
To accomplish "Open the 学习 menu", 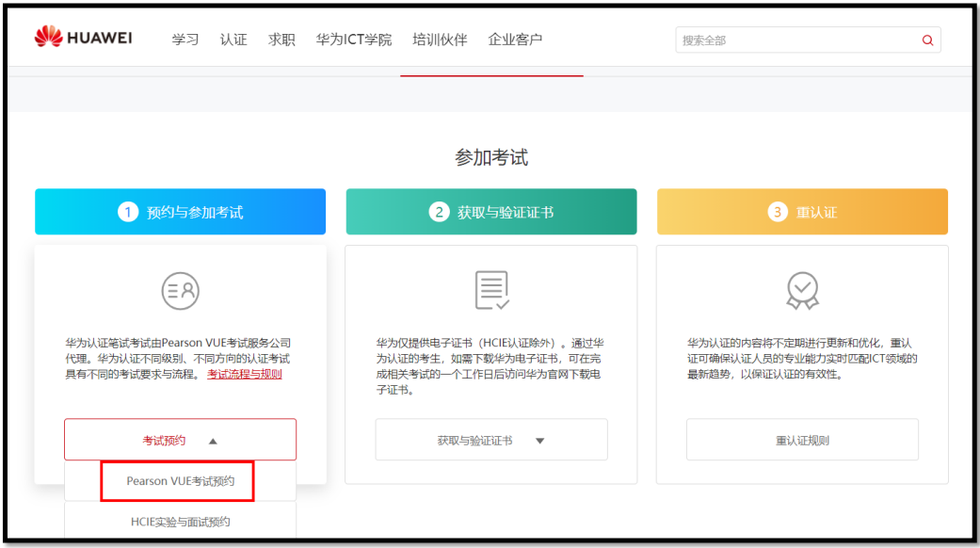I will 185,40.
